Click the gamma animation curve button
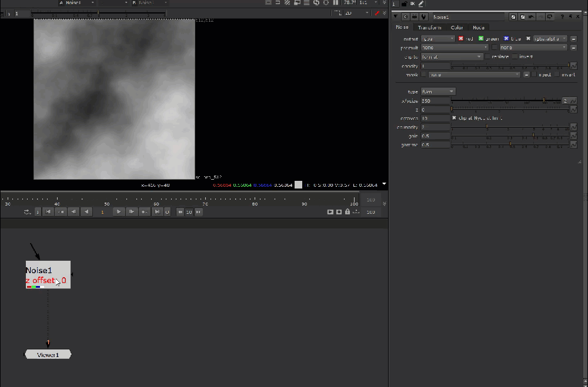Image resolution: width=588 pixels, height=387 pixels. tap(573, 144)
